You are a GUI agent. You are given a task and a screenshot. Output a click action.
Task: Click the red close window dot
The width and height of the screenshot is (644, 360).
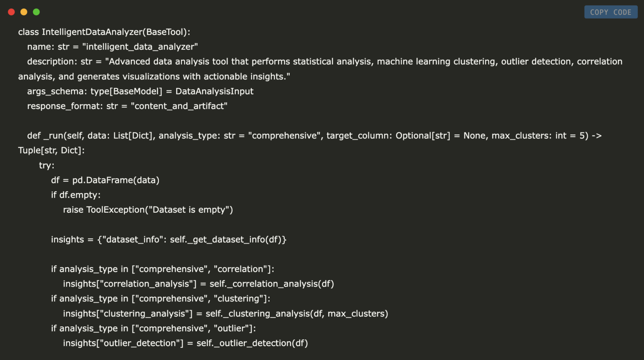11,12
